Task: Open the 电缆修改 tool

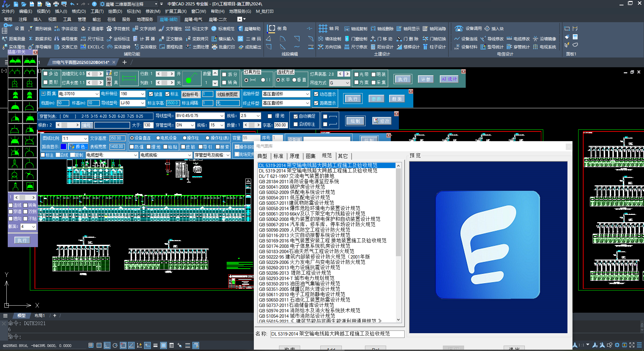Action: click(x=518, y=39)
